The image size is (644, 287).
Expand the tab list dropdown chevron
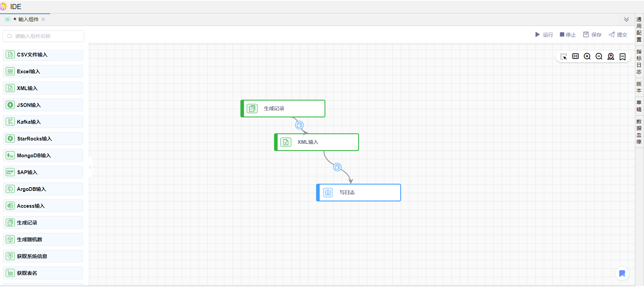point(626,19)
